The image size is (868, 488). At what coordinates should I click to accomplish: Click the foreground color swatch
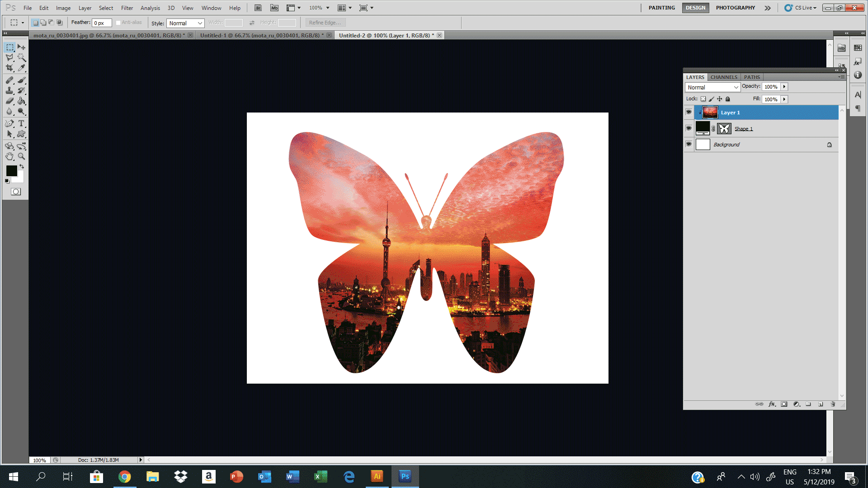[11, 170]
